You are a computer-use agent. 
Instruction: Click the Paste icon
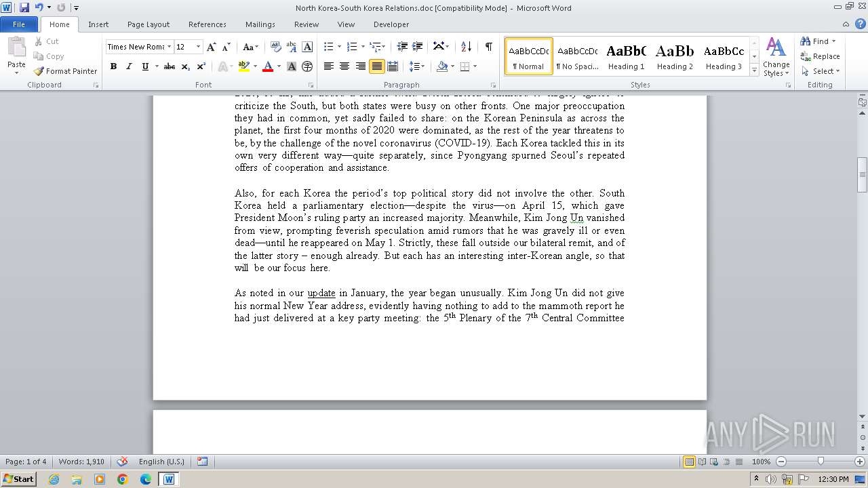[x=16, y=49]
